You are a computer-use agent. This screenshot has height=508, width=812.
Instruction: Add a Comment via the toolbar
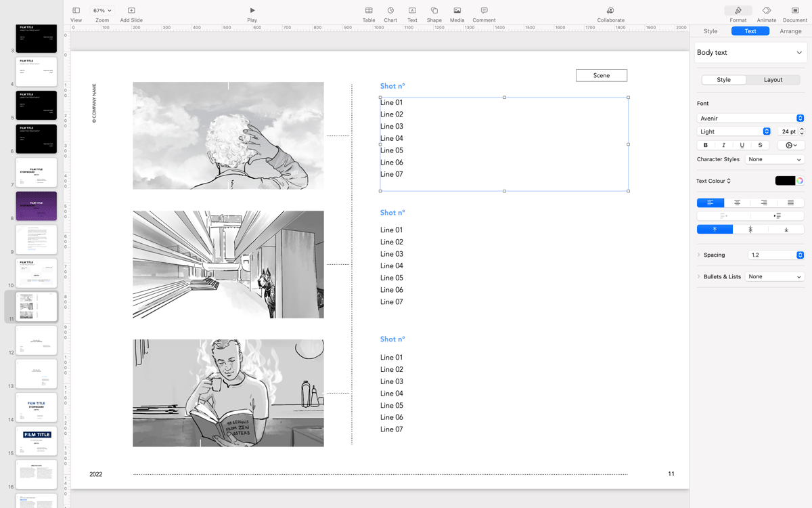pyautogui.click(x=484, y=11)
